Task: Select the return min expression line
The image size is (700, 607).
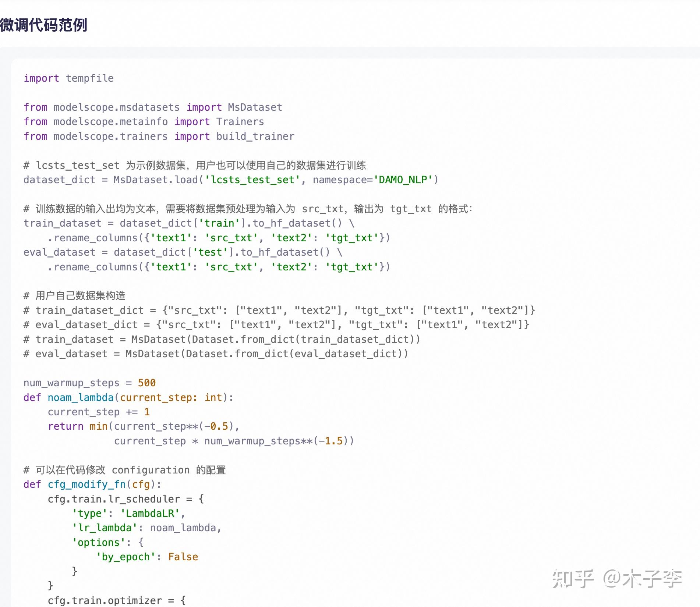Action: (144, 426)
